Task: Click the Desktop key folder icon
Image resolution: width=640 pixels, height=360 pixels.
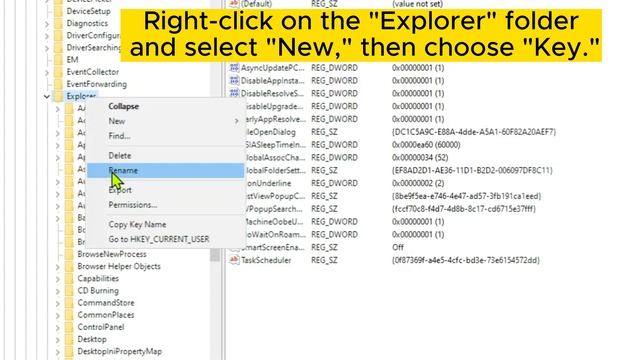Action: [x=69, y=339]
